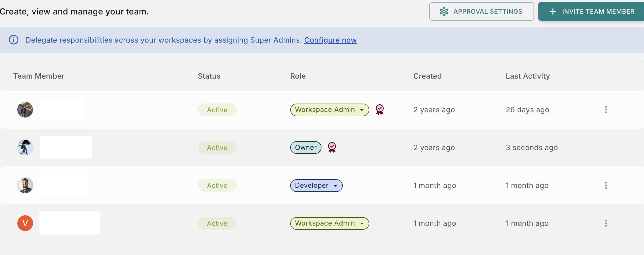Click verified badge beside first Workspace Admin role
Image resolution: width=644 pixels, height=255 pixels.
(x=379, y=109)
